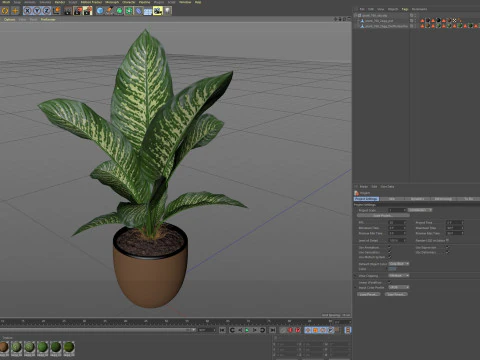Open Input Color Profile dropdown
Viewport: 480px width, 360px height.
click(x=399, y=287)
